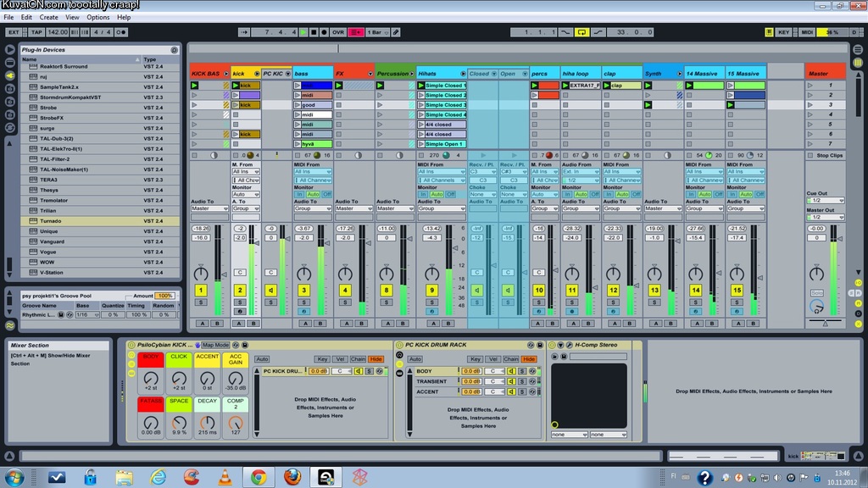Open the 1 Bar quantization dropdown
Image resolution: width=868 pixels, height=488 pixels.
tap(378, 32)
